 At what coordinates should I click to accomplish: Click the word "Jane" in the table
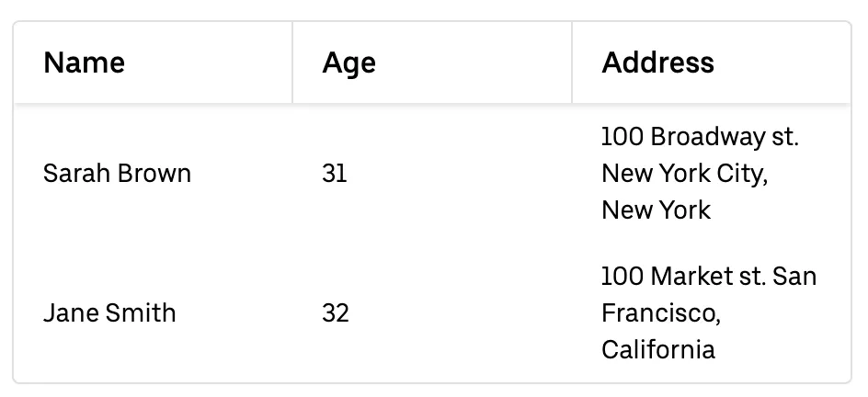coord(64,313)
